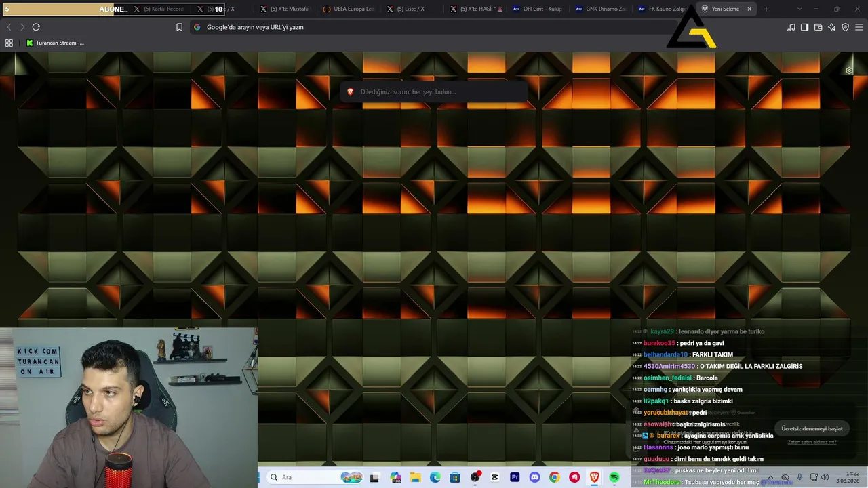Click username guuduuu in chat

point(656,459)
